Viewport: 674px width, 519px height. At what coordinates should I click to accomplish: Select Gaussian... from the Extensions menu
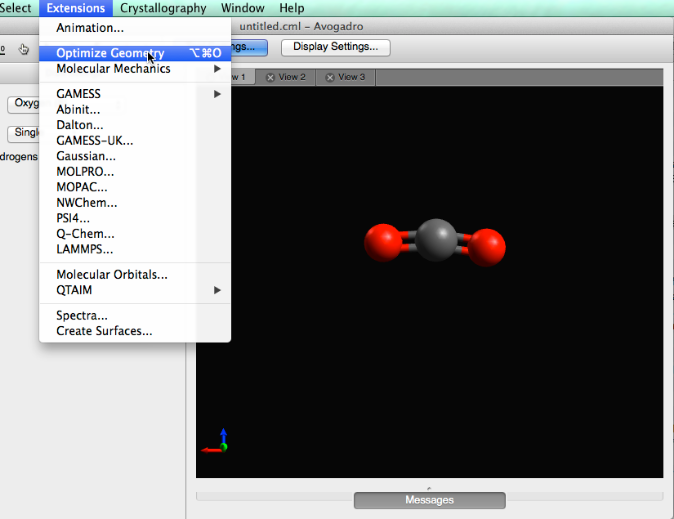tap(86, 156)
